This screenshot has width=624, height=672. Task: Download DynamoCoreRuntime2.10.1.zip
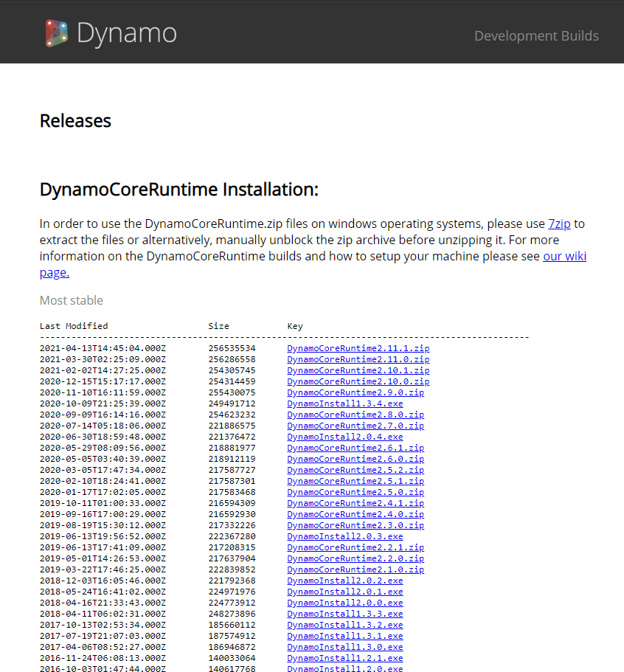[x=358, y=370]
